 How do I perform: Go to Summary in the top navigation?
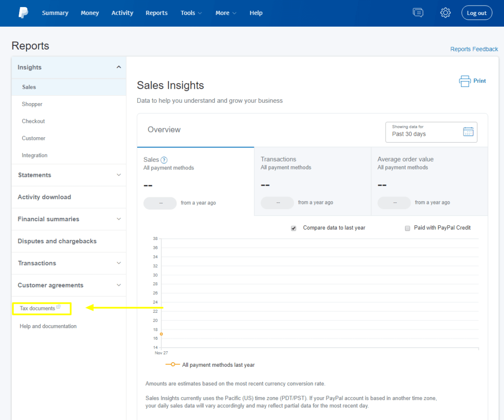click(x=55, y=13)
